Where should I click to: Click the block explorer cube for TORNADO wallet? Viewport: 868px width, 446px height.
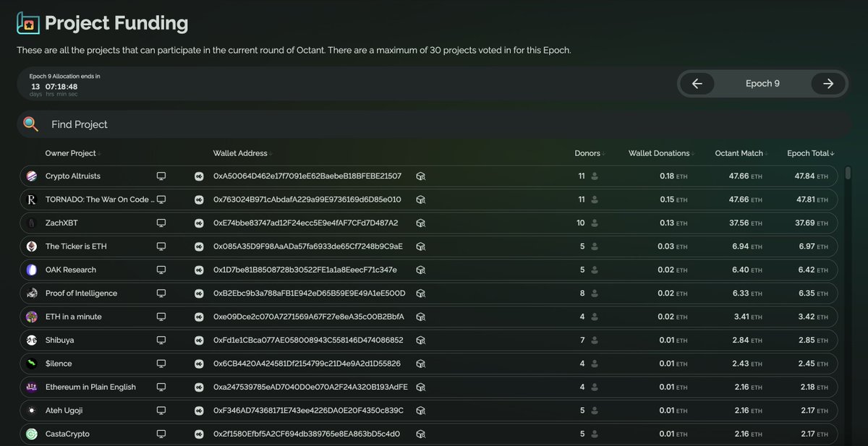(420, 200)
